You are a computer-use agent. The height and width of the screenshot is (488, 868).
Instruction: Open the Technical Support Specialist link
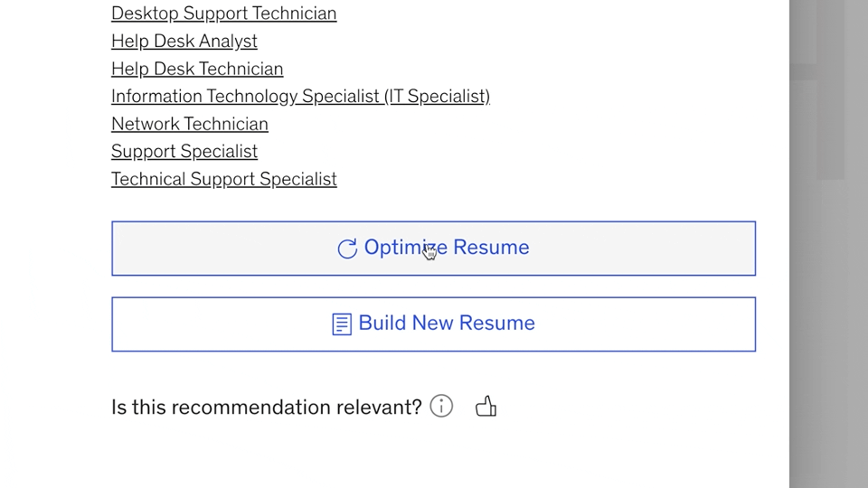[223, 179]
